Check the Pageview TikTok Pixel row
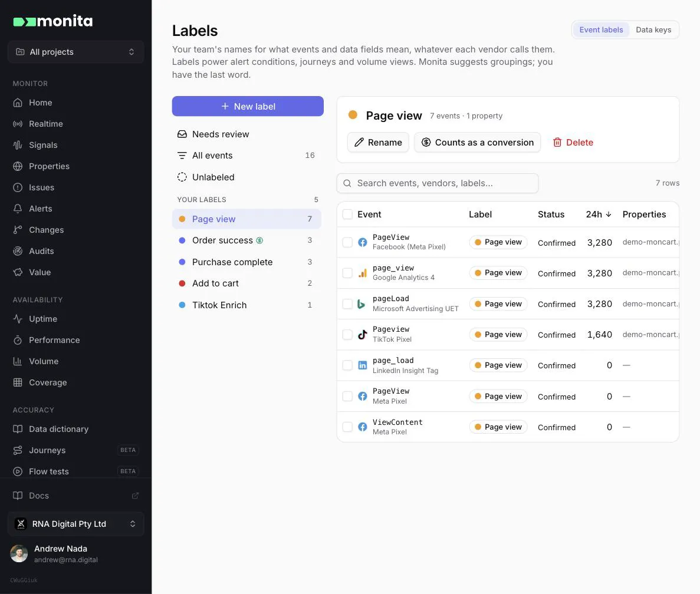The height and width of the screenshot is (594, 700). 347,335
